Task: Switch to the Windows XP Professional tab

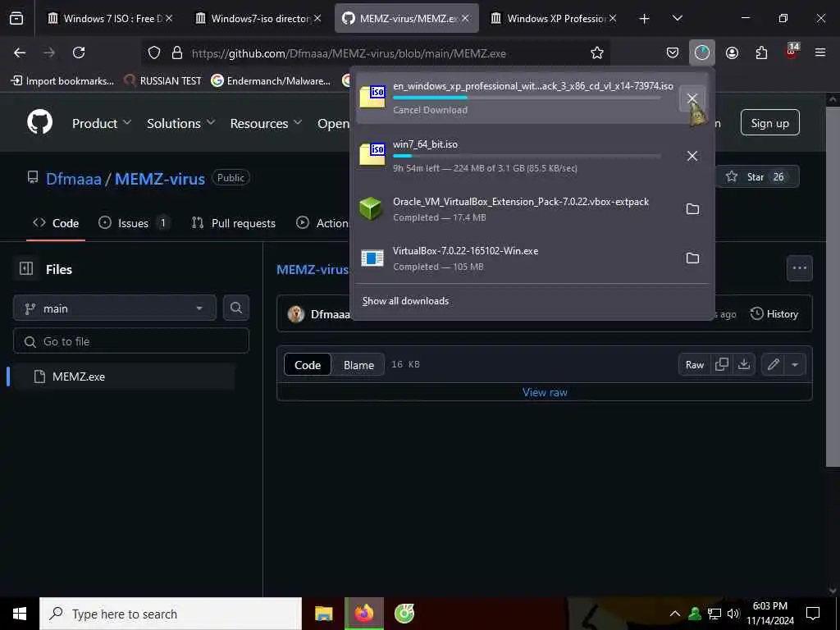Action: [555, 18]
